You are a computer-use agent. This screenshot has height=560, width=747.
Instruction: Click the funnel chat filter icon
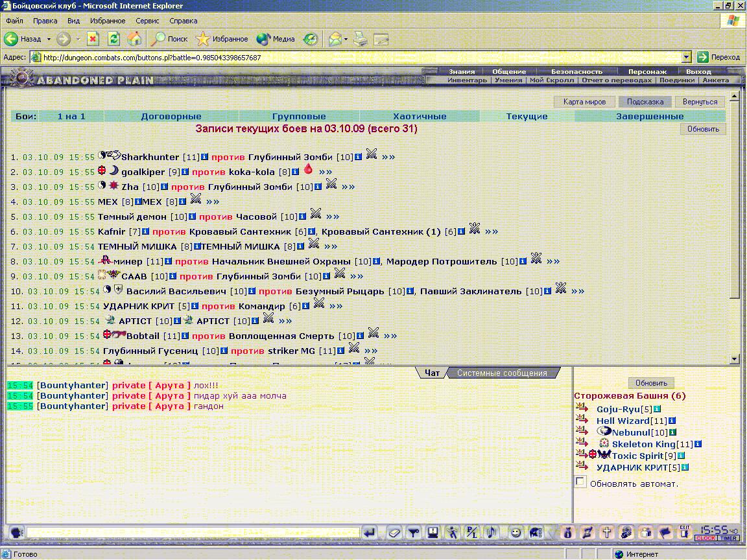[414, 533]
